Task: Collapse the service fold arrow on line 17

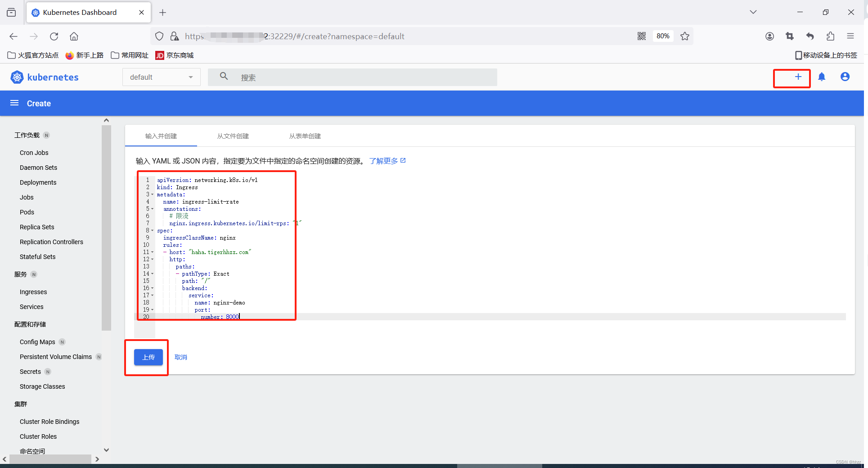Action: (153, 295)
